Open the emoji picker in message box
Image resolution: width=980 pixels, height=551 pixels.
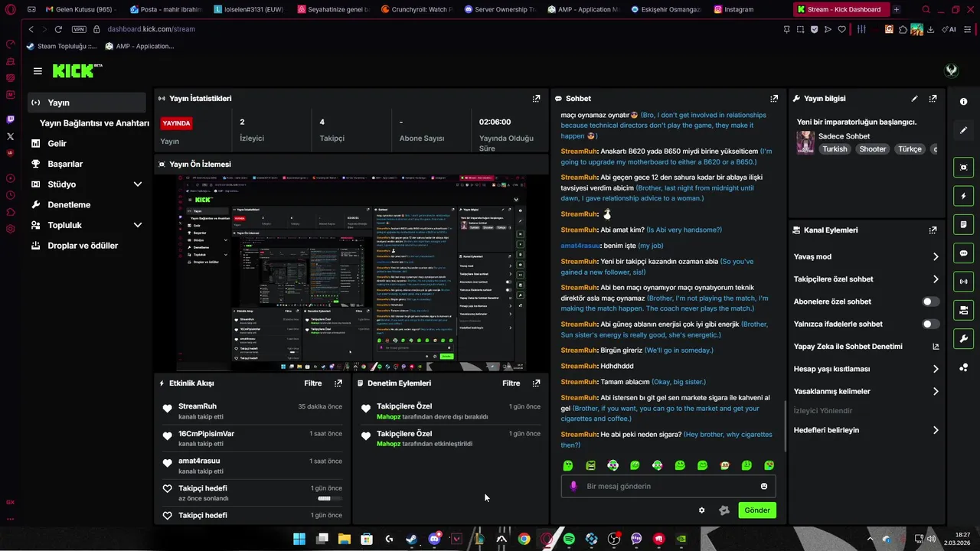point(763,486)
